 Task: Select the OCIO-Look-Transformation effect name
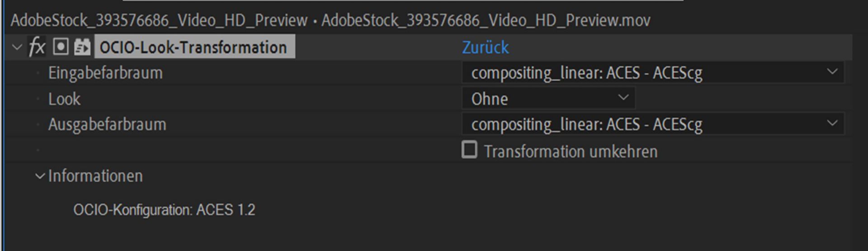point(193,47)
